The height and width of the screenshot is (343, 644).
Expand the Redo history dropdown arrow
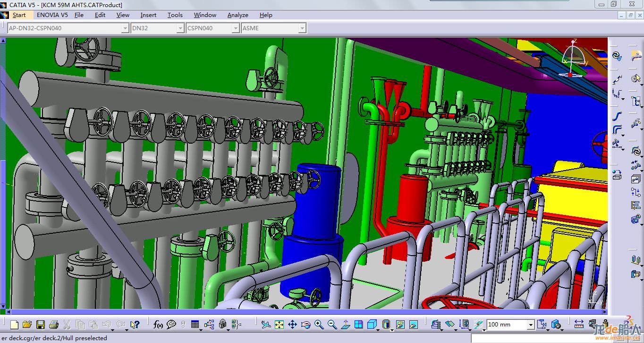point(127,329)
